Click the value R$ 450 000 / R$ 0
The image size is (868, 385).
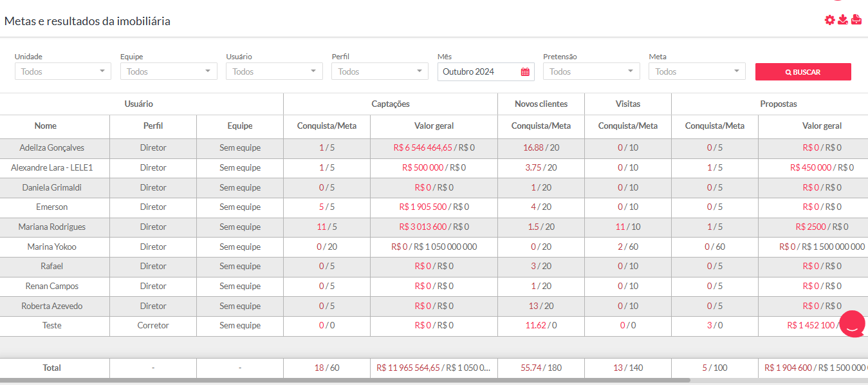pos(822,167)
